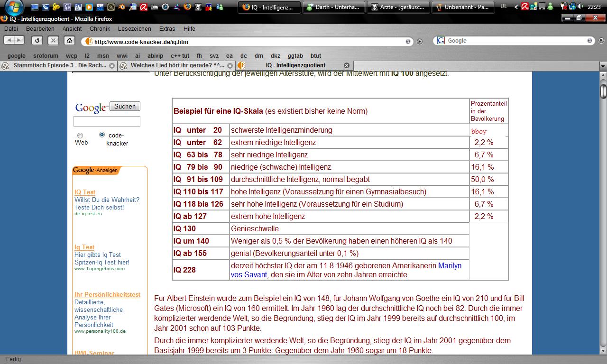Click the back navigation arrow
Viewport: 607px width, 364px height.
(x=10, y=41)
